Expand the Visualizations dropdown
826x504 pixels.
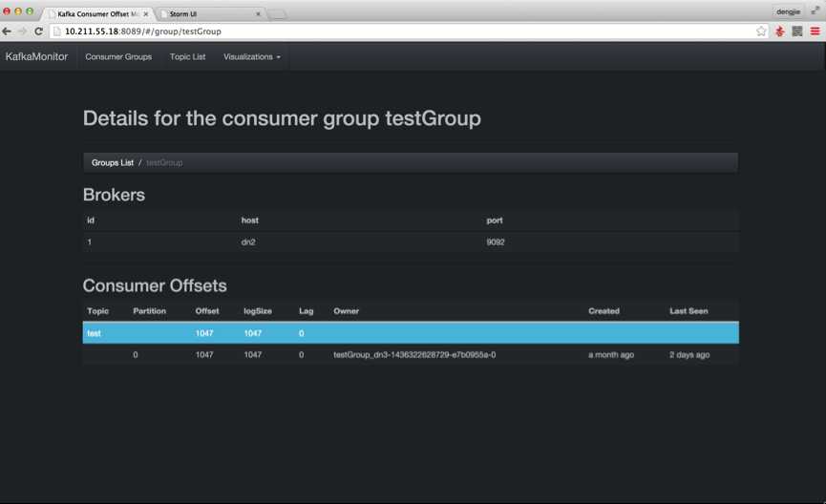252,56
